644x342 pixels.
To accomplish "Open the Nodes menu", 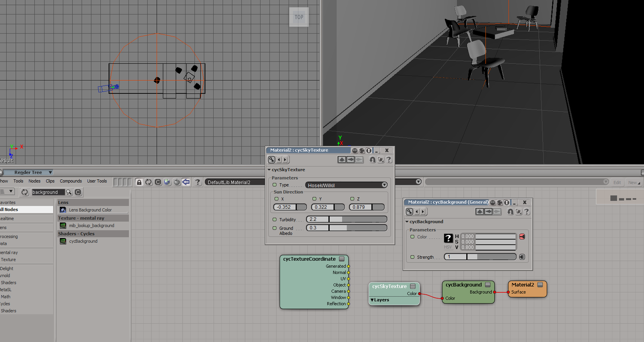I will point(34,181).
